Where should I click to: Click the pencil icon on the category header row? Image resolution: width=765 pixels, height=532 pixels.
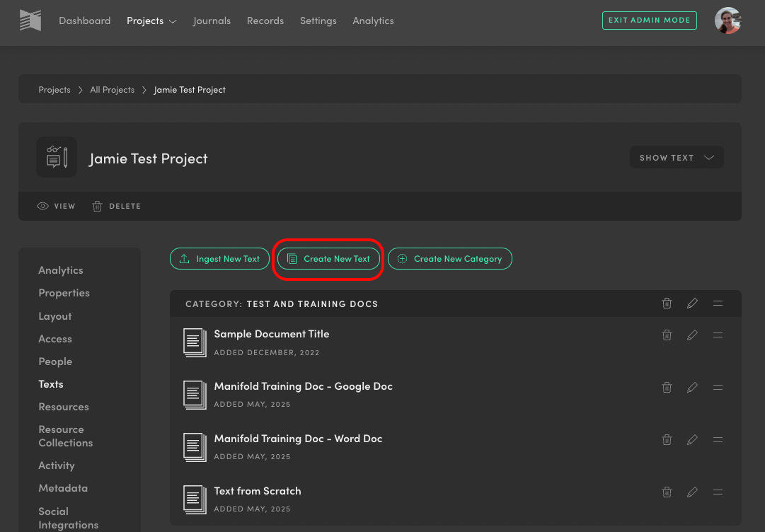click(x=692, y=303)
